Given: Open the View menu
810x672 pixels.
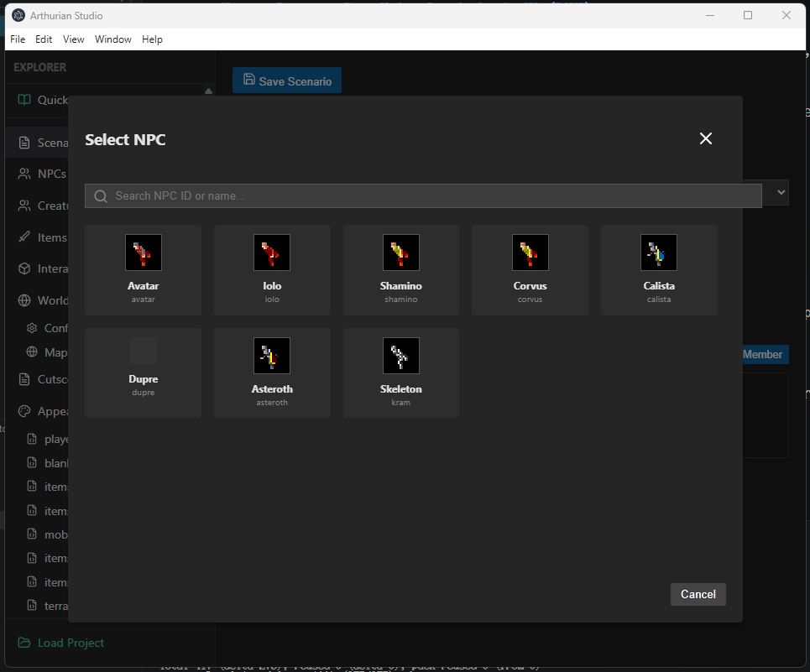Looking at the screenshot, I should [x=73, y=39].
